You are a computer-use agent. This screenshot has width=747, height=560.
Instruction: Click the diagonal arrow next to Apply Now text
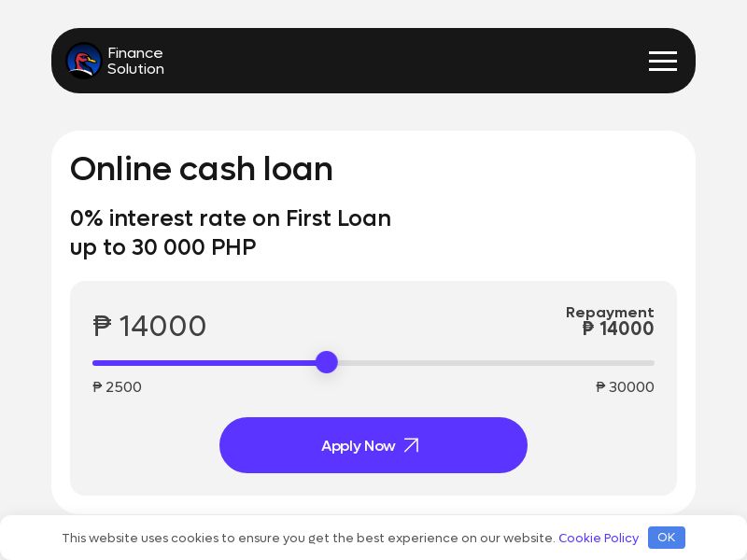click(411, 445)
